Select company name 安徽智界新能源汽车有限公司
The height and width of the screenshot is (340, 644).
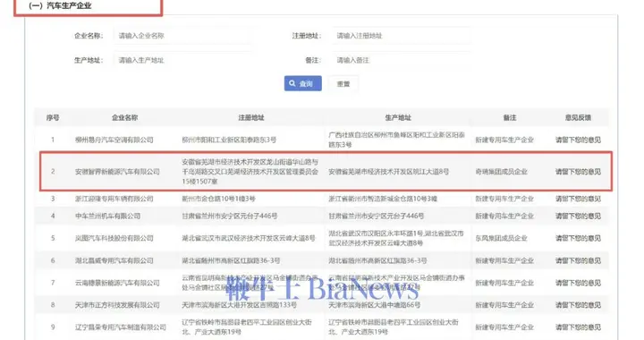(x=117, y=172)
